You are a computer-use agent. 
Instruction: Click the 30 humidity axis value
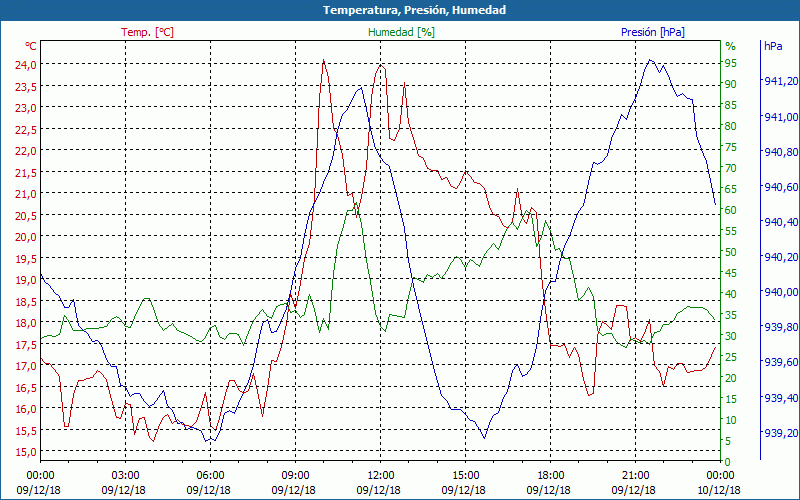point(731,336)
